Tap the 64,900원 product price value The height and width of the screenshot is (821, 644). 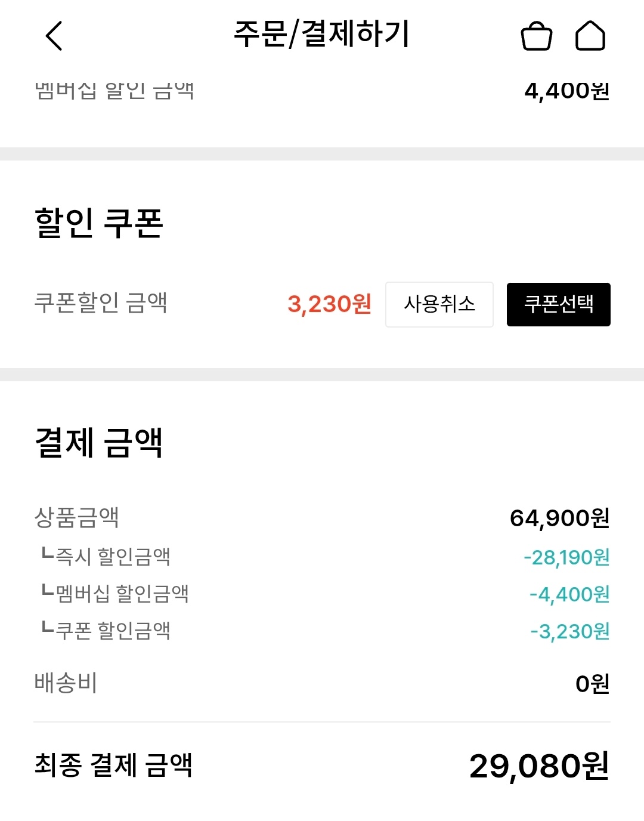point(560,518)
